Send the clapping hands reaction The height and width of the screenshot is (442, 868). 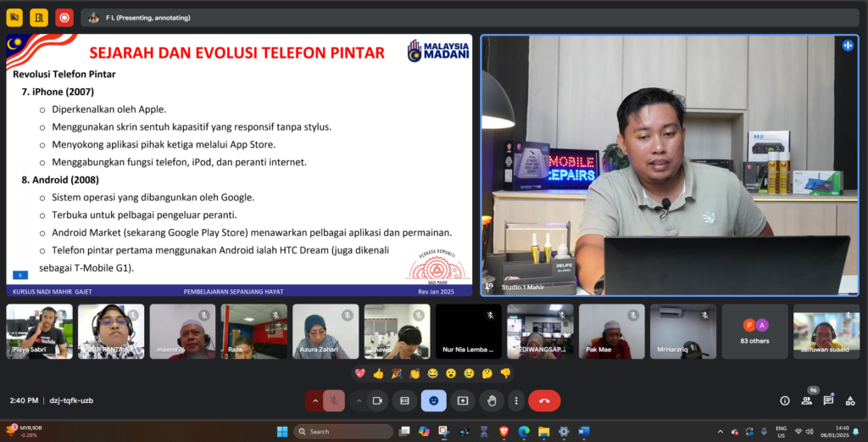pyautogui.click(x=415, y=373)
